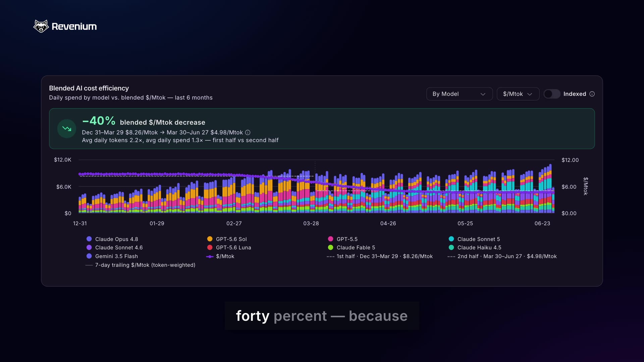Toggle Claude Sonnet 4.6 legend entry

coord(115,247)
